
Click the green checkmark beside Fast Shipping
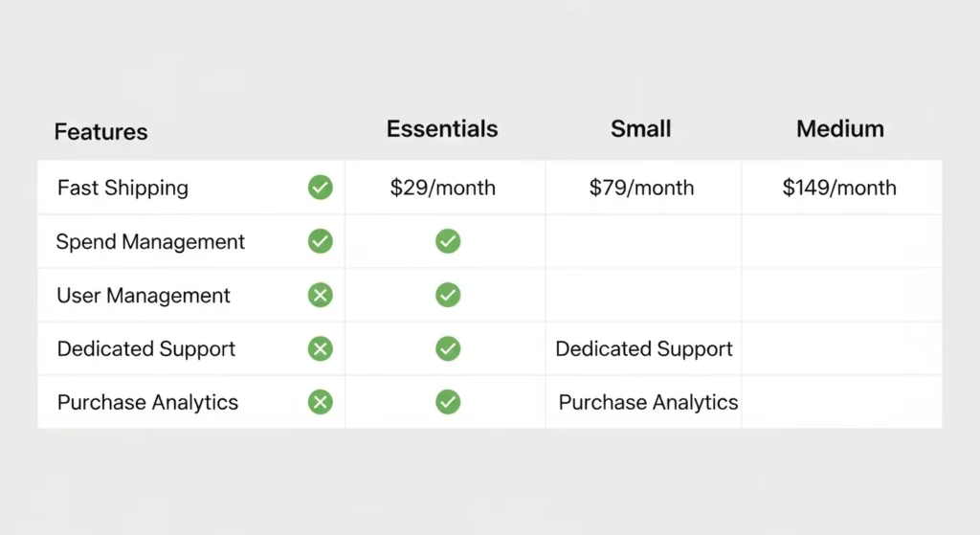click(x=321, y=188)
